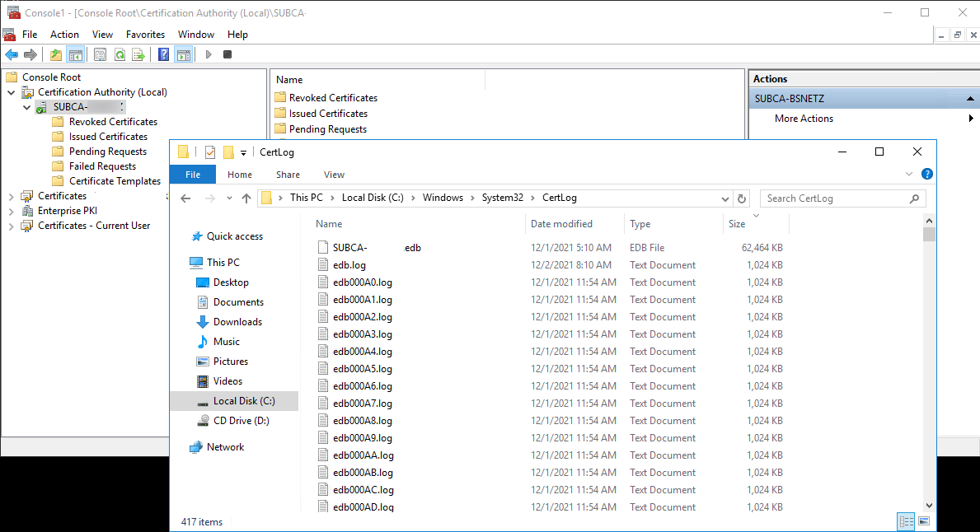980x532 pixels.
Task: Select Certificate Templates in the tree
Action: tap(115, 181)
